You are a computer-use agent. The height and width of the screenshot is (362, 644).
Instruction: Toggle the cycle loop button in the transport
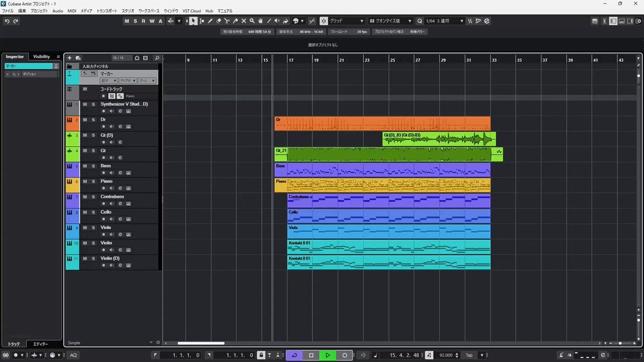(294, 355)
